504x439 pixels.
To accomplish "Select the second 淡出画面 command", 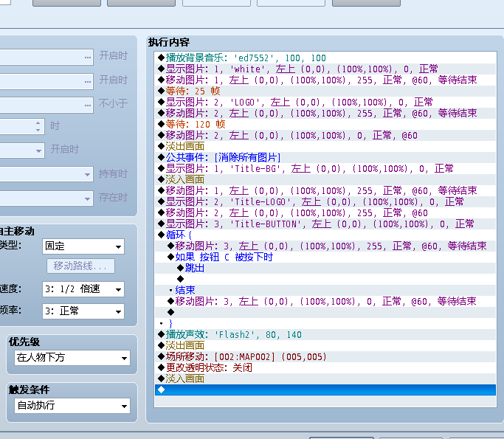I will tap(325, 345).
